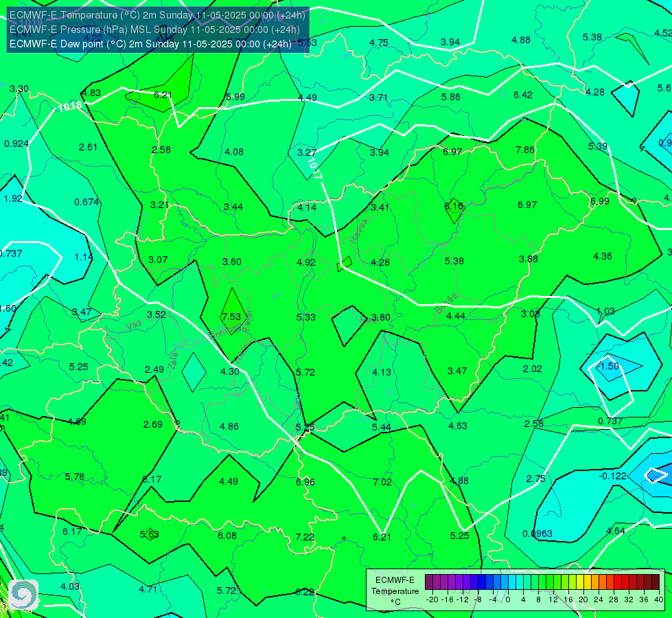672x618 pixels.
Task: Click the 5.44 temperature value
Action: coord(382,426)
